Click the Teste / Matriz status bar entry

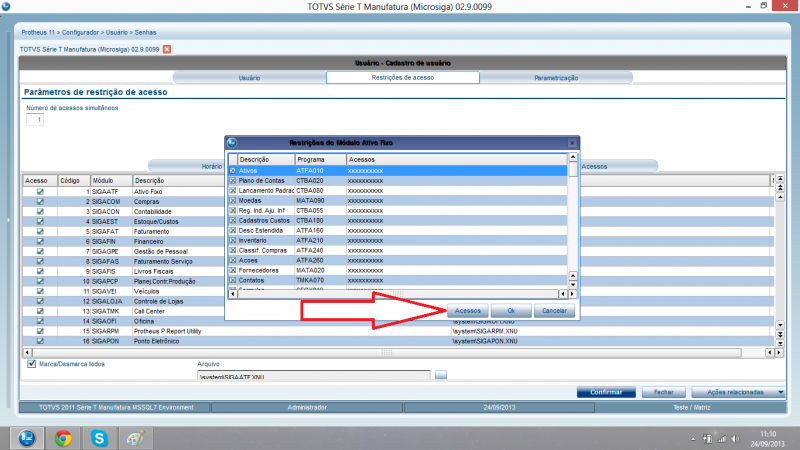(691, 408)
